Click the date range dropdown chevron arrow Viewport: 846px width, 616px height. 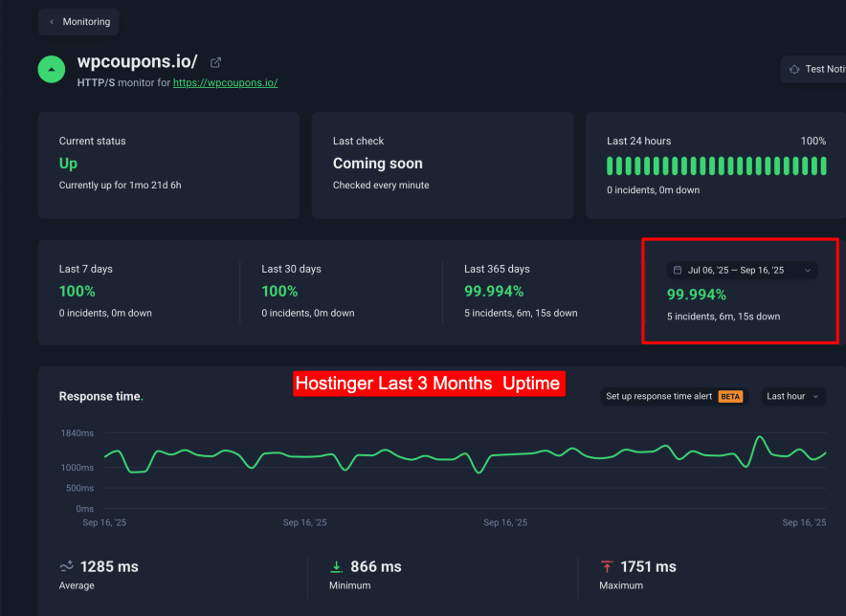(x=807, y=271)
